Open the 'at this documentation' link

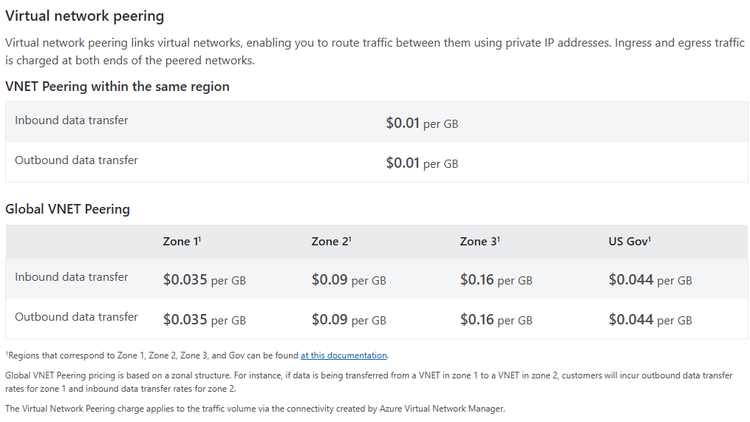coord(344,355)
